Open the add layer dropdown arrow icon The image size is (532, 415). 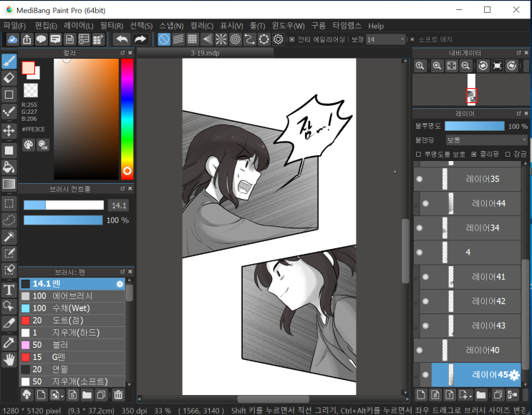[465, 395]
